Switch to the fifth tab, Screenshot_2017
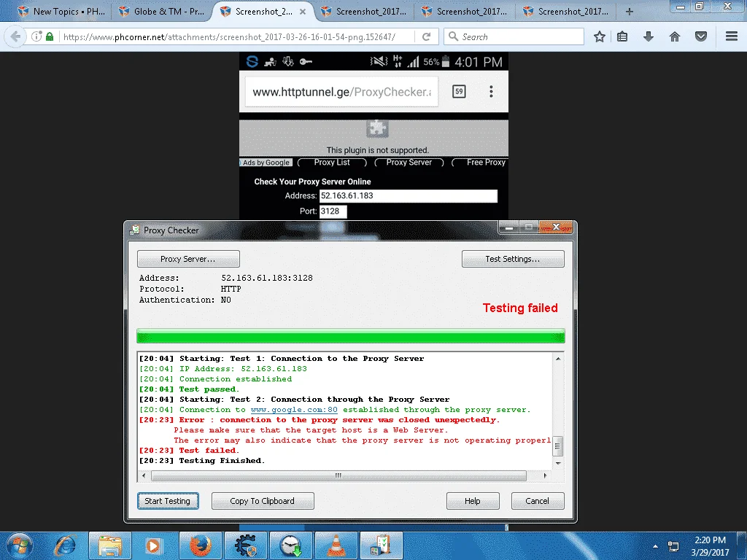 pos(465,12)
